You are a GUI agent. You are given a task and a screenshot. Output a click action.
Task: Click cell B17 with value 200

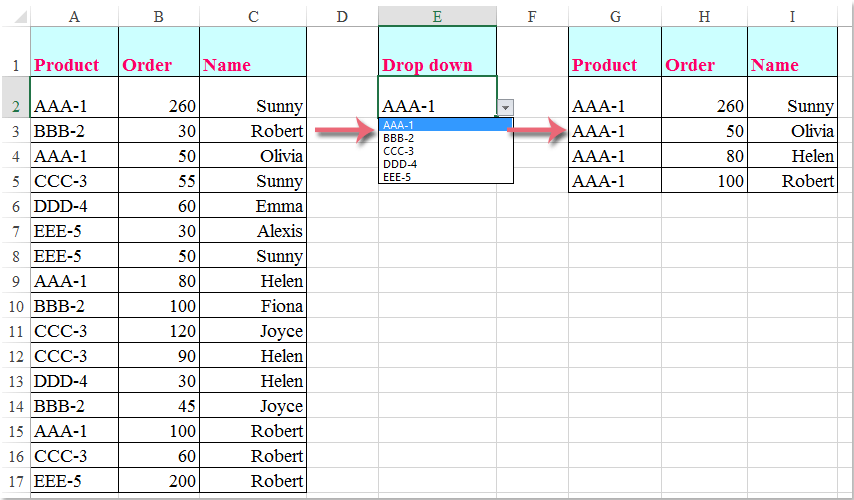[159, 481]
